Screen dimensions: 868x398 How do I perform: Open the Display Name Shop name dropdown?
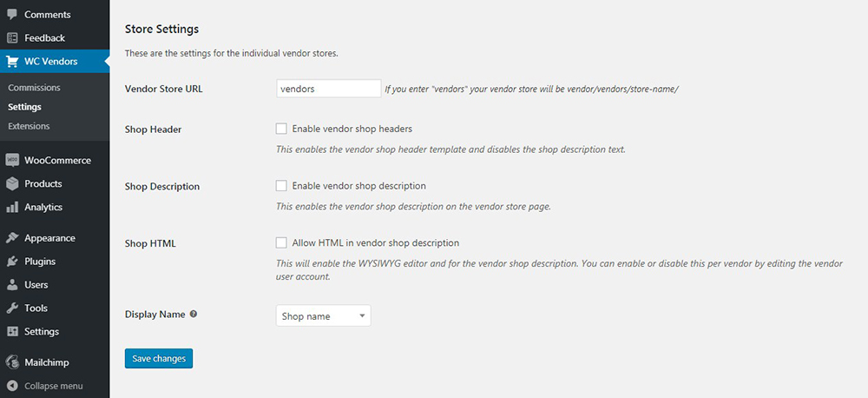click(x=323, y=316)
